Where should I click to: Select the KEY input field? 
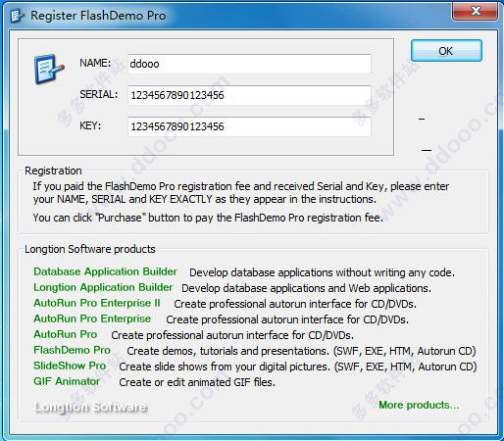pyautogui.click(x=249, y=126)
